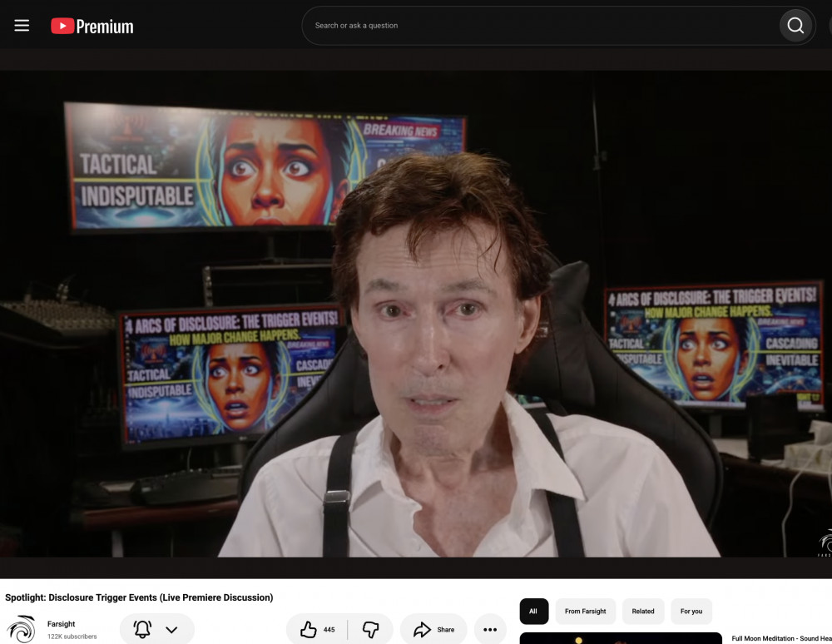Open the Share dialog

[433, 630]
